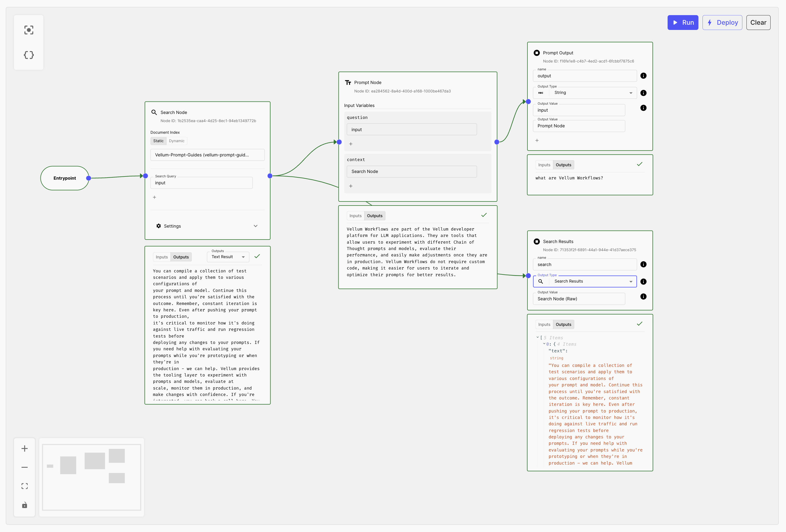Screen dimensions: 786x532
Task: Open Vellum-Prompt-Guides document index selector
Action: pos(207,155)
